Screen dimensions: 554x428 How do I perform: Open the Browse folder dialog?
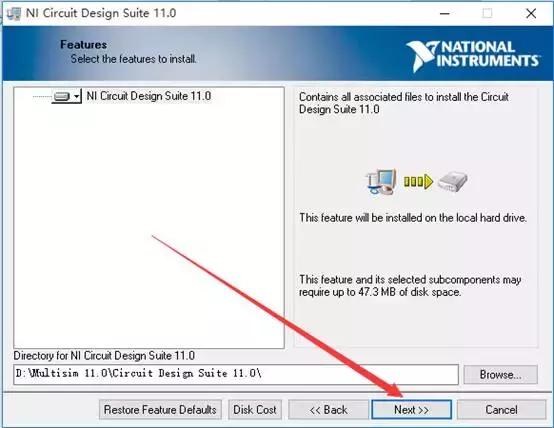pyautogui.click(x=500, y=374)
